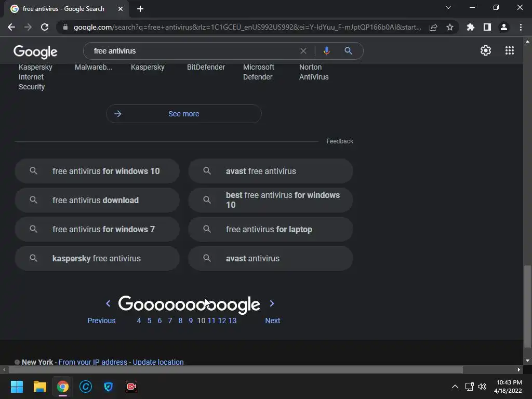Open network status in system tray

(x=470, y=387)
